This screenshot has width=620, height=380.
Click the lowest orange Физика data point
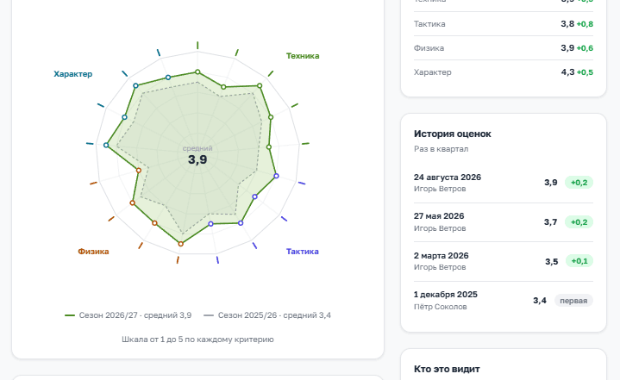(x=180, y=244)
